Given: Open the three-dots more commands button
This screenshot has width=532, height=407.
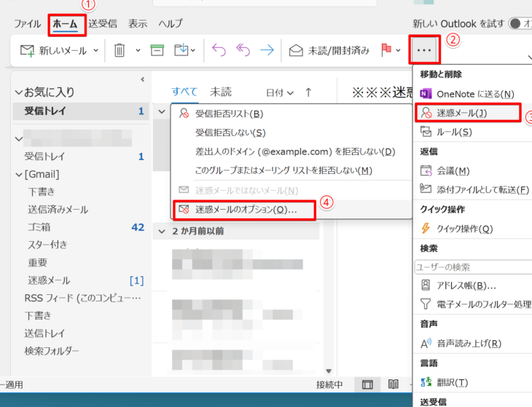Looking at the screenshot, I should pos(424,50).
